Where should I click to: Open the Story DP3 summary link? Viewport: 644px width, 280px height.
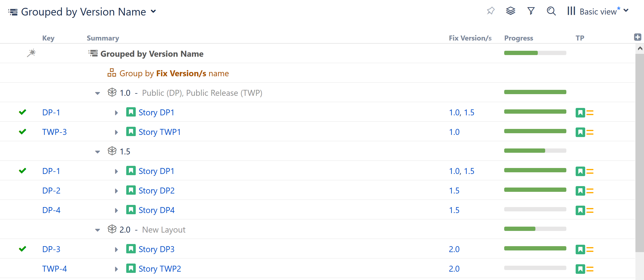156,249
